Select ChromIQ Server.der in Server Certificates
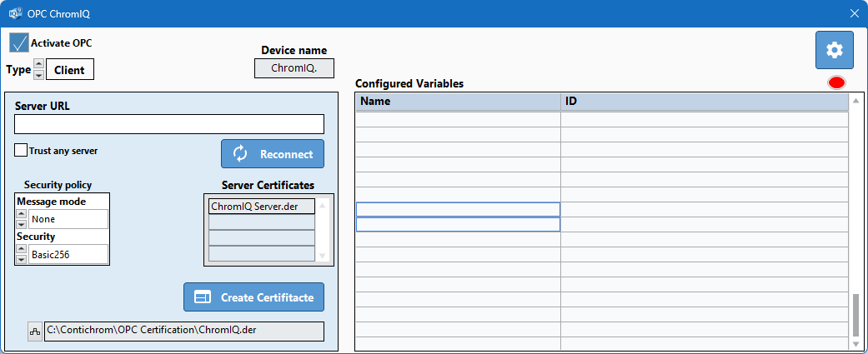 (x=262, y=207)
